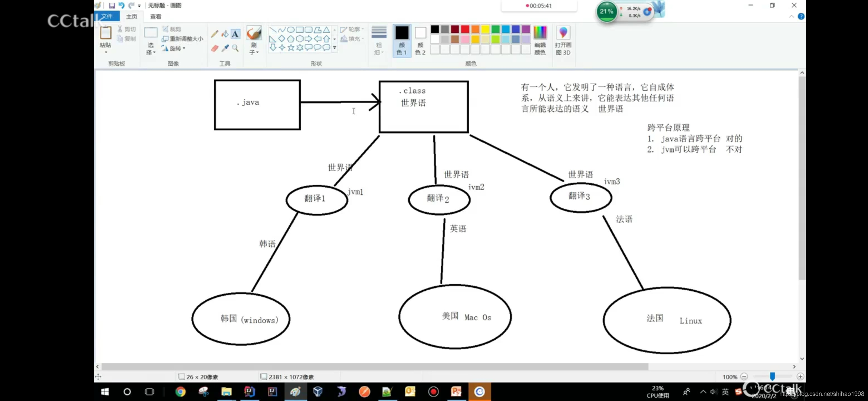Screen dimensions: 868x401
Task: Switch to the View (查看) tab
Action: coord(156,16)
